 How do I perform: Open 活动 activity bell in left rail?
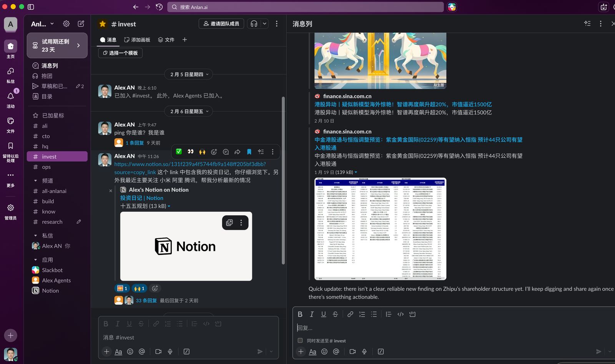coord(10,100)
